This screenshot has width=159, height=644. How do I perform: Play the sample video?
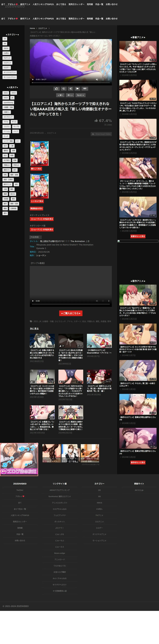tap(33, 301)
